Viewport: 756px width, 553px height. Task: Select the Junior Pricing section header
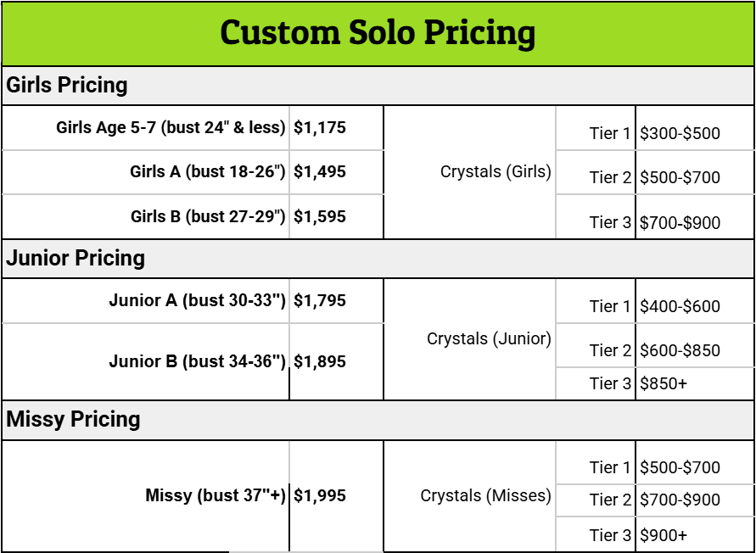pyautogui.click(x=76, y=259)
